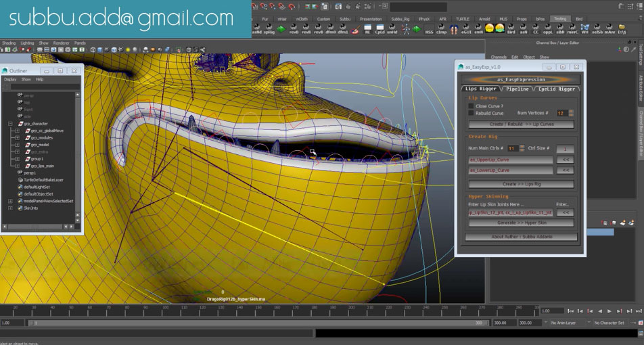Run the unHd shelf script
Viewport: 644px width, 345px height.
392,28
